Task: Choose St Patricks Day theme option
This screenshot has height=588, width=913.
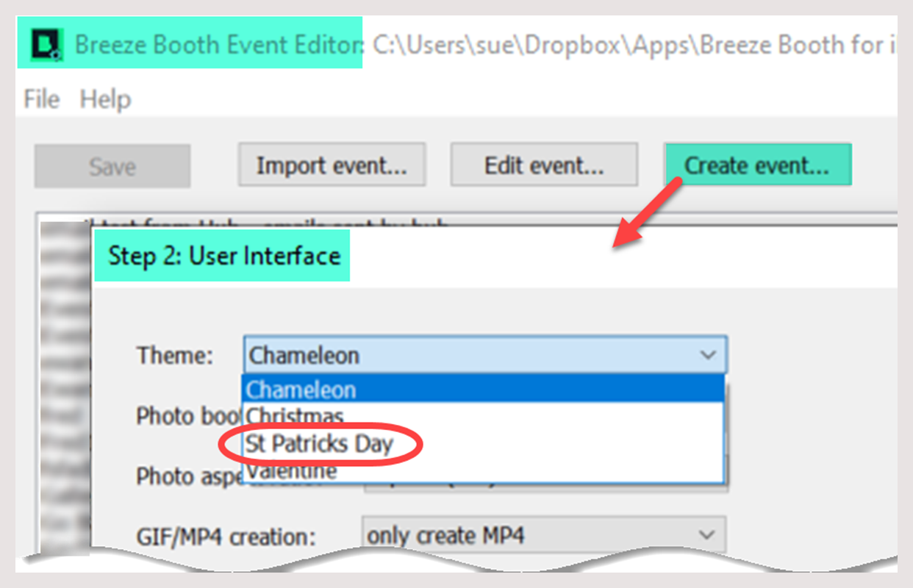Action: 484,444
